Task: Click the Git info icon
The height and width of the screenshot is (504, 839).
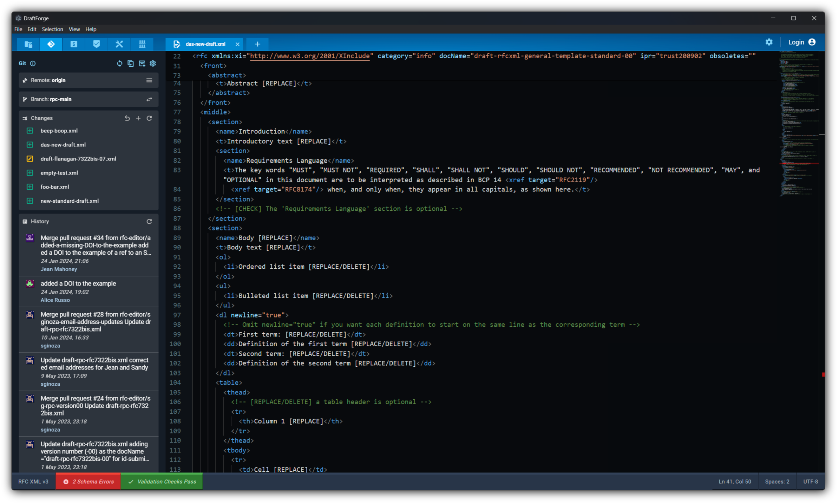Action: tap(33, 64)
